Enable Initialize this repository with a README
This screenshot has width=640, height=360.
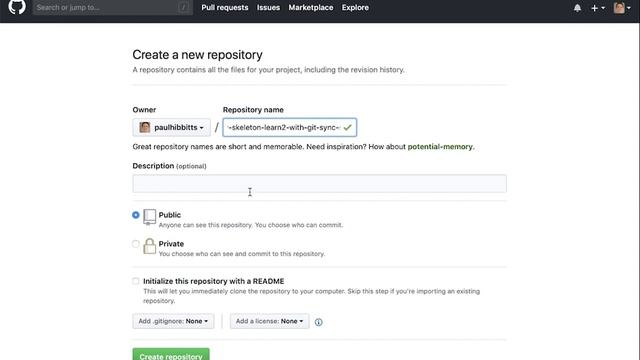(x=136, y=281)
